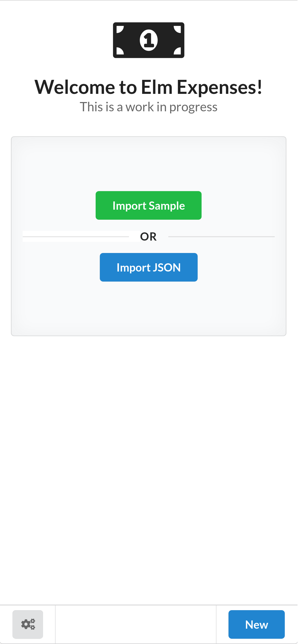This screenshot has width=298, height=644.
Task: Select the green Import Sample action
Action: point(148,205)
